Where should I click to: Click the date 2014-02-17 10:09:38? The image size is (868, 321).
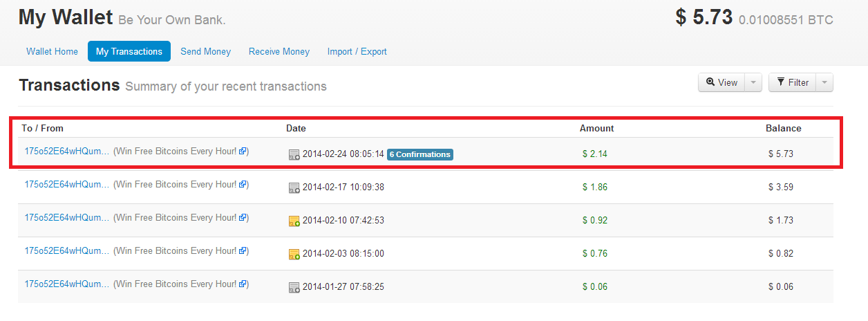[x=343, y=187]
